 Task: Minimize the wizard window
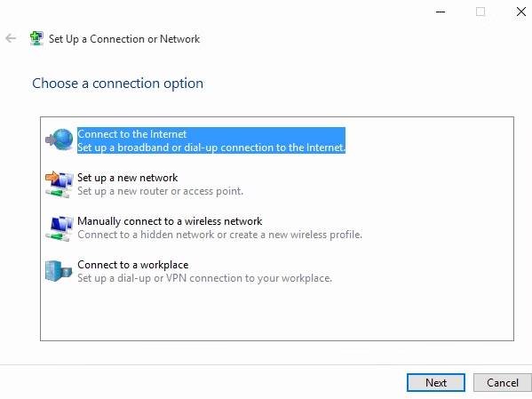coord(441,12)
